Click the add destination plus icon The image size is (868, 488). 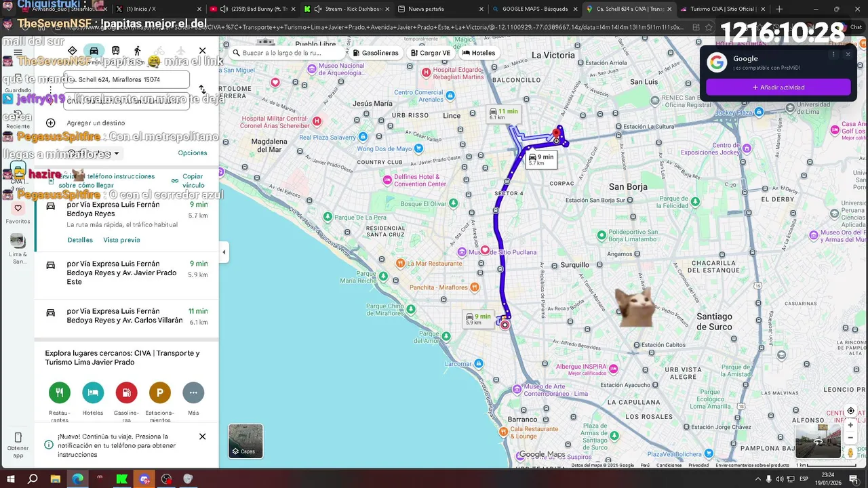51,123
